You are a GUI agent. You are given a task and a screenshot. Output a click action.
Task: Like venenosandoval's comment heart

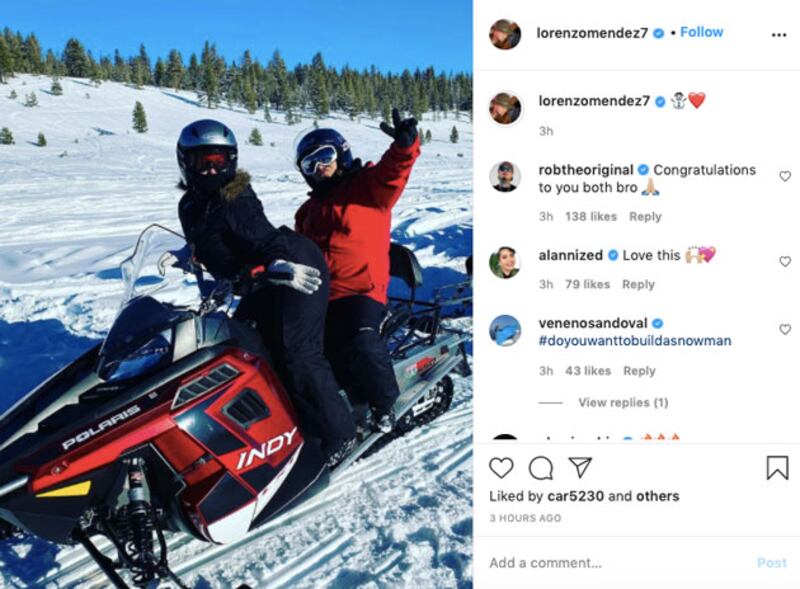click(x=785, y=329)
